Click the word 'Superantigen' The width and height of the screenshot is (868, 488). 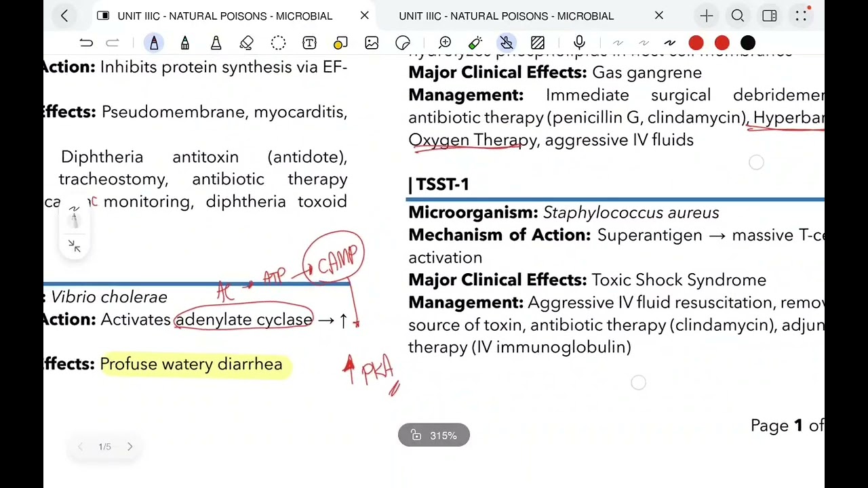650,236
